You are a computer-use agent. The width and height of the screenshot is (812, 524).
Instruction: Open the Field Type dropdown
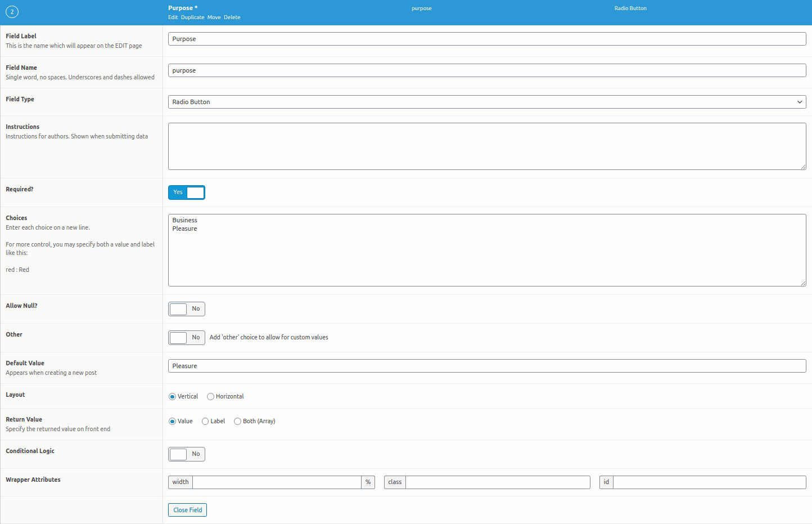tap(487, 102)
